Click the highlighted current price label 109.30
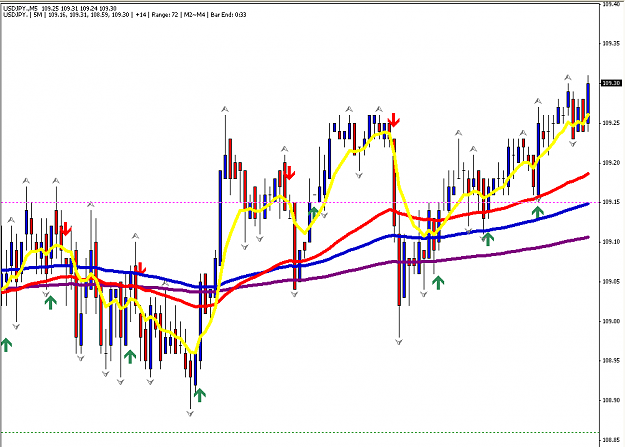Image resolution: width=625 pixels, height=447 pixels. (x=611, y=83)
